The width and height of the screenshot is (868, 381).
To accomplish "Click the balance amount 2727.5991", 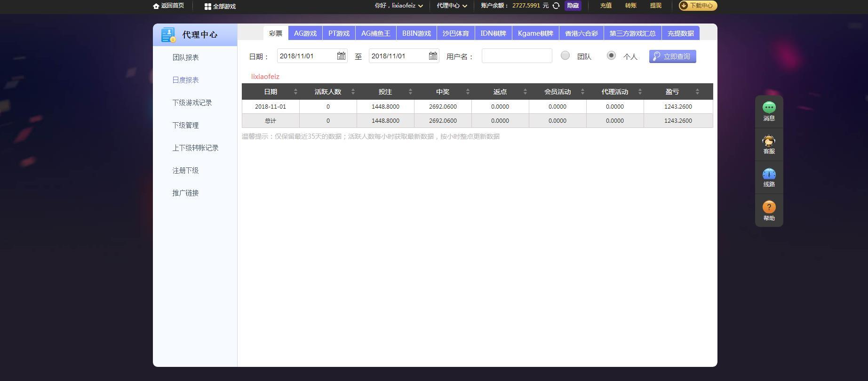I will click(526, 6).
